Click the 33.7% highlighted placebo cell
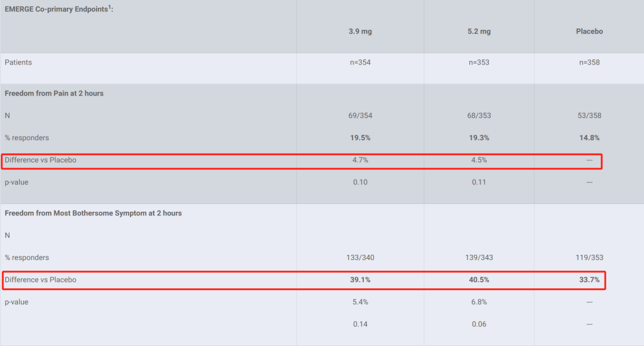 click(589, 280)
